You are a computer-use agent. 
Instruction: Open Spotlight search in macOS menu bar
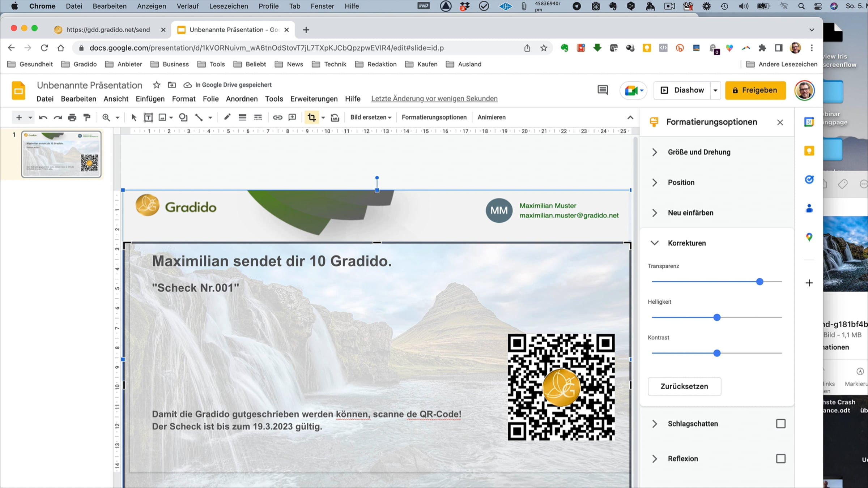pos(801,6)
